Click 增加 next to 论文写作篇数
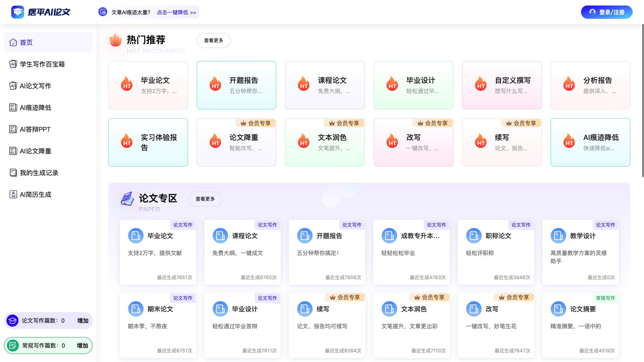The height and width of the screenshot is (362, 644). tap(83, 320)
